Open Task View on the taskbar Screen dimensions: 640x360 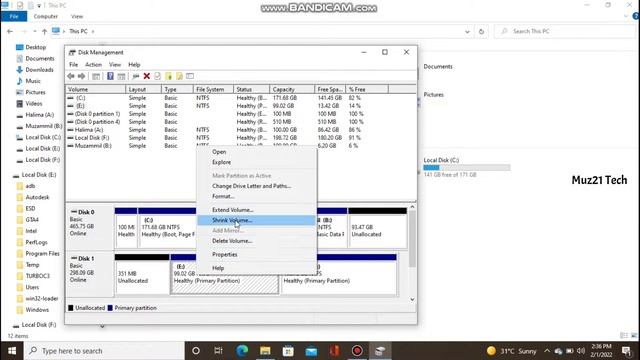[218, 351]
